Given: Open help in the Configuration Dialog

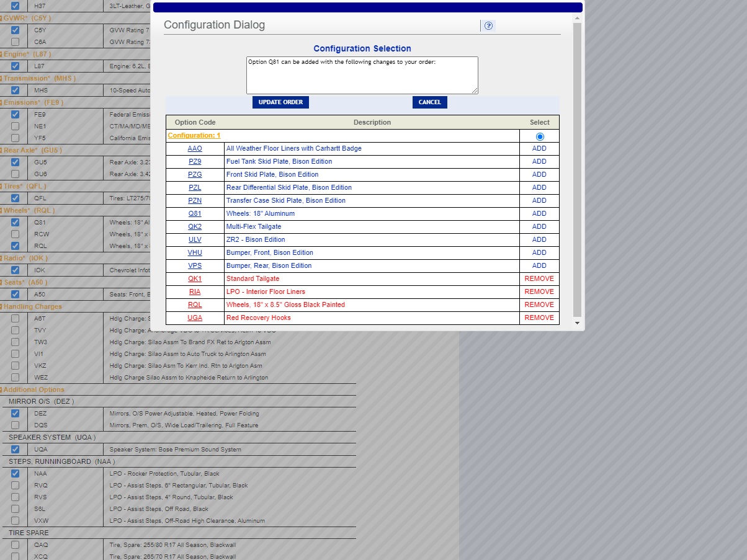Looking at the screenshot, I should [488, 25].
